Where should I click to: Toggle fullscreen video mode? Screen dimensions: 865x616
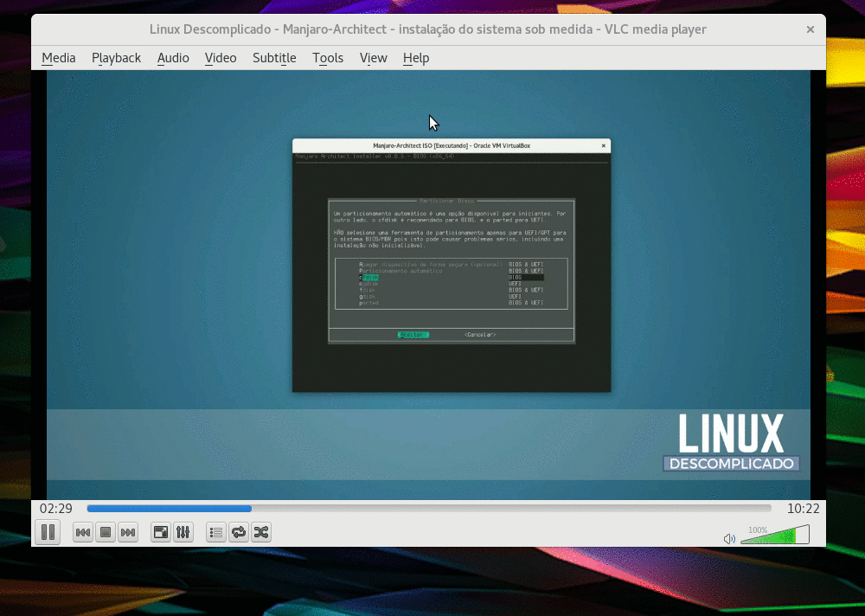160,532
